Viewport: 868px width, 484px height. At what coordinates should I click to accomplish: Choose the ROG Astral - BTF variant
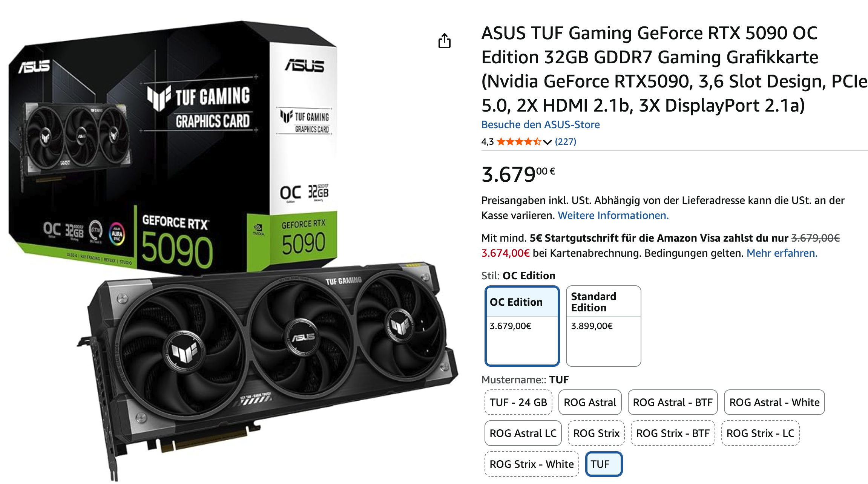tap(673, 402)
